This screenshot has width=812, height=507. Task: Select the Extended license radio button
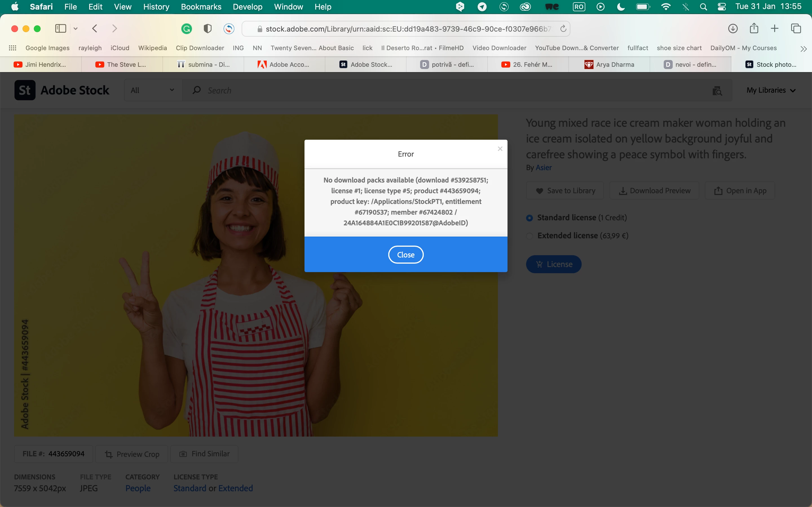tap(529, 236)
